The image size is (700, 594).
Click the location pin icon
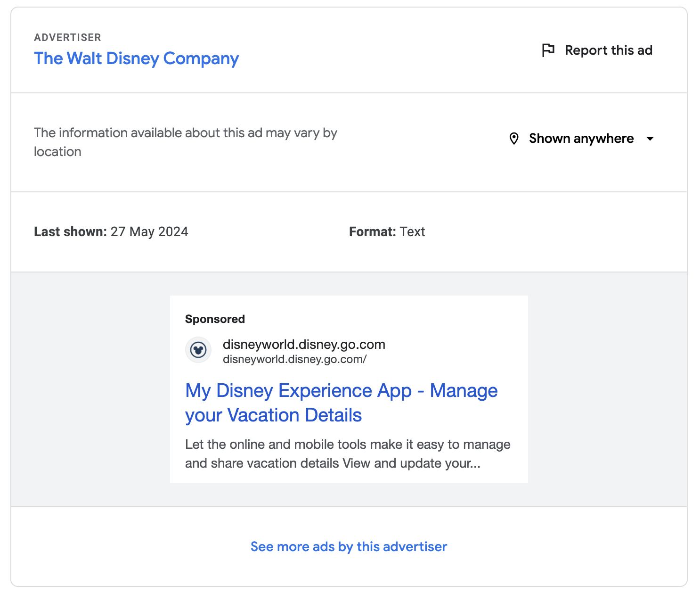(514, 139)
